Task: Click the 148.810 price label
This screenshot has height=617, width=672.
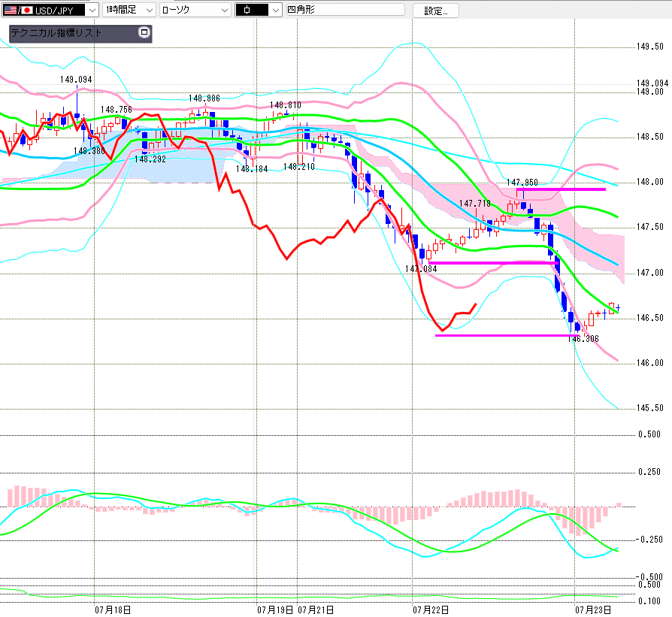Action: click(x=286, y=105)
